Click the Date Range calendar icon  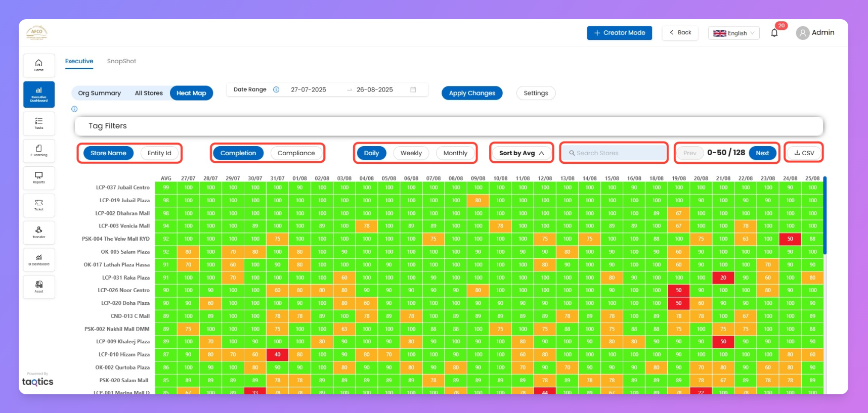click(x=413, y=89)
